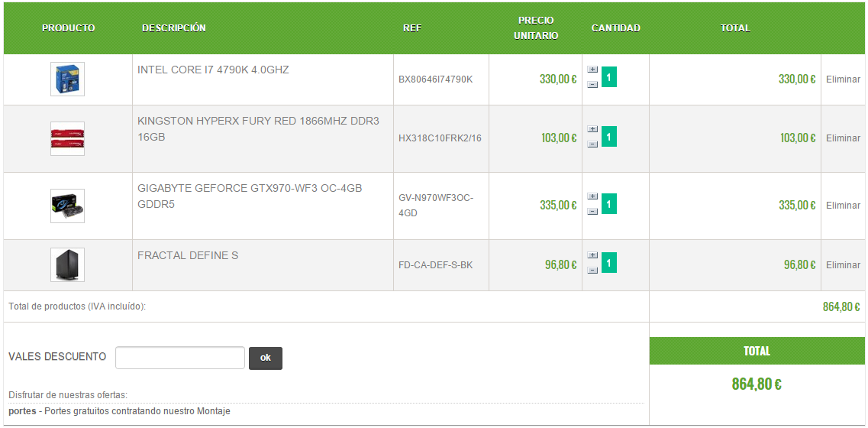
Task: Increase quantity of Gigabyte GTX970 card
Action: [592, 196]
